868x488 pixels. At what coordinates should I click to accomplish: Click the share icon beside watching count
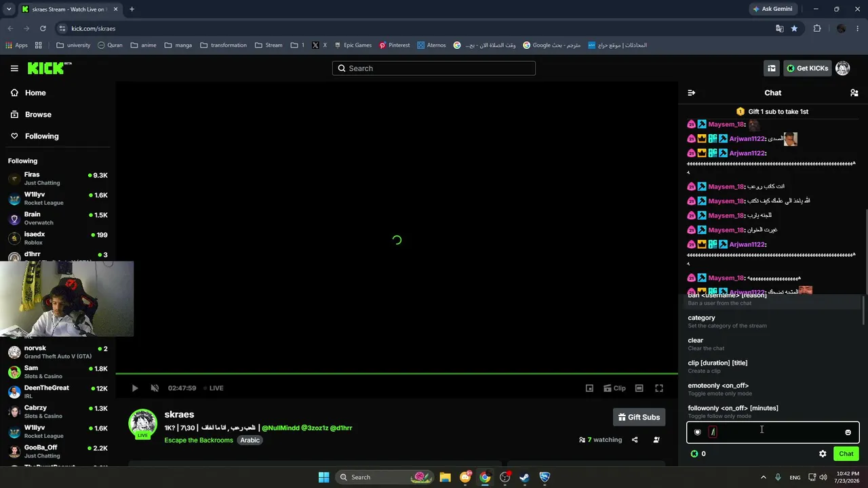pos(635,440)
